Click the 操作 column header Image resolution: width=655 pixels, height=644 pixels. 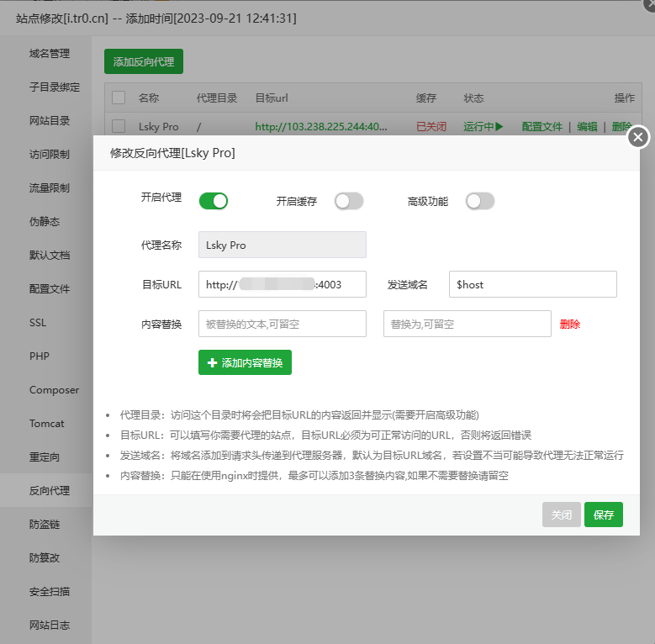pos(625,98)
